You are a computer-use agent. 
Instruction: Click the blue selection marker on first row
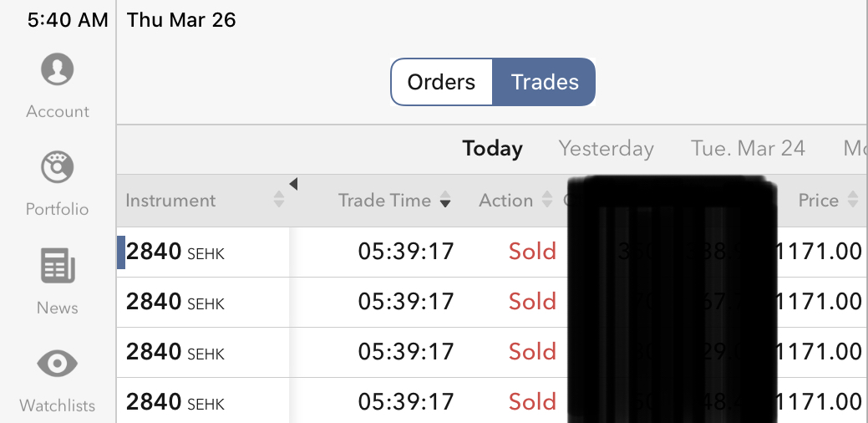pyautogui.click(x=121, y=252)
